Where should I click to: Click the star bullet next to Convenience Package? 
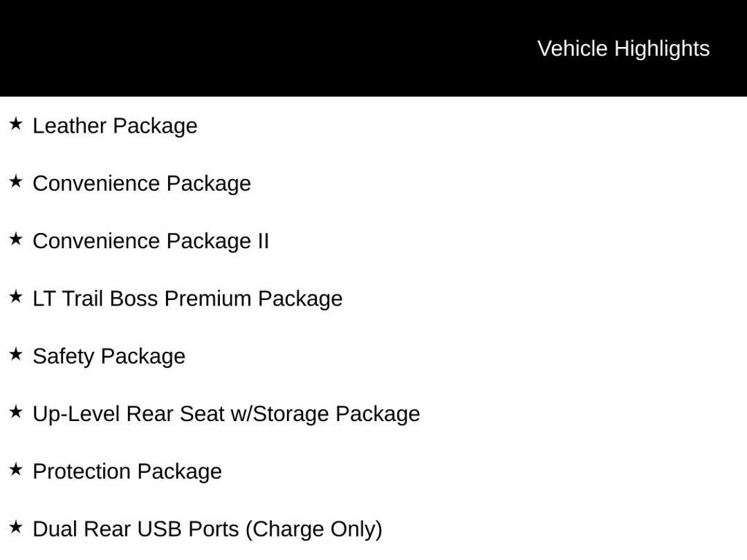16,182
